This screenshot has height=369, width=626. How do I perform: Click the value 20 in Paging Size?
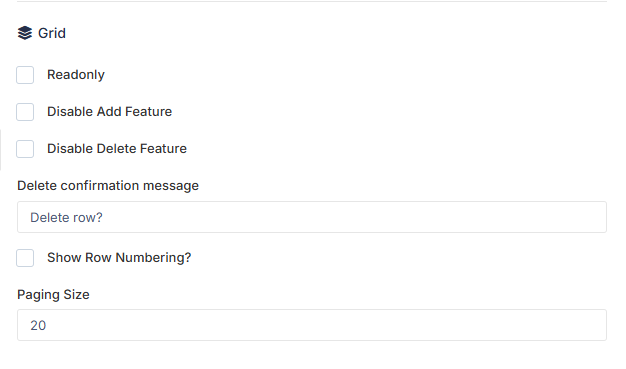click(38, 325)
